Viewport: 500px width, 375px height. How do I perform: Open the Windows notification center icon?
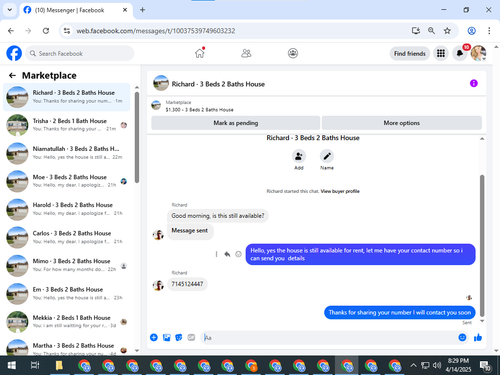coord(485,366)
